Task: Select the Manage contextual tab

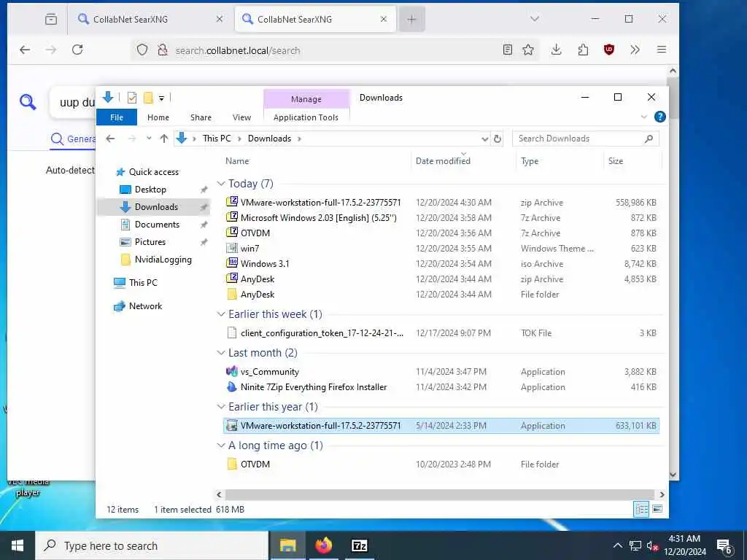Action: click(306, 99)
